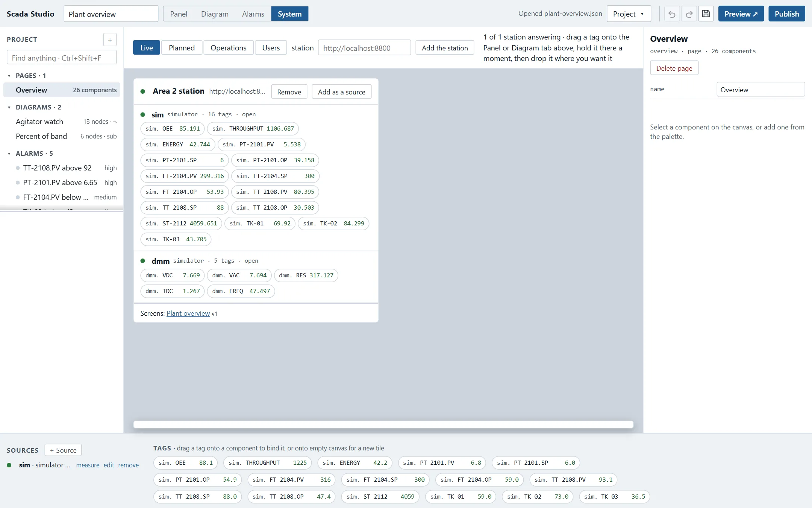This screenshot has width=812, height=508.
Task: Click the sim. TK-03 36.5 tag in TAGS
Action: pos(614,497)
